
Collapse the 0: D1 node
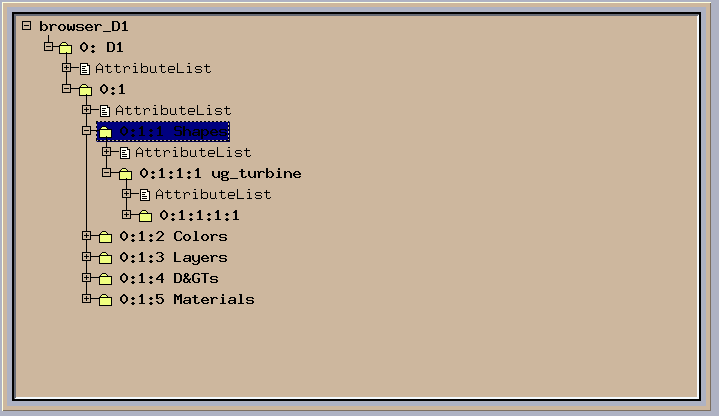(48, 47)
